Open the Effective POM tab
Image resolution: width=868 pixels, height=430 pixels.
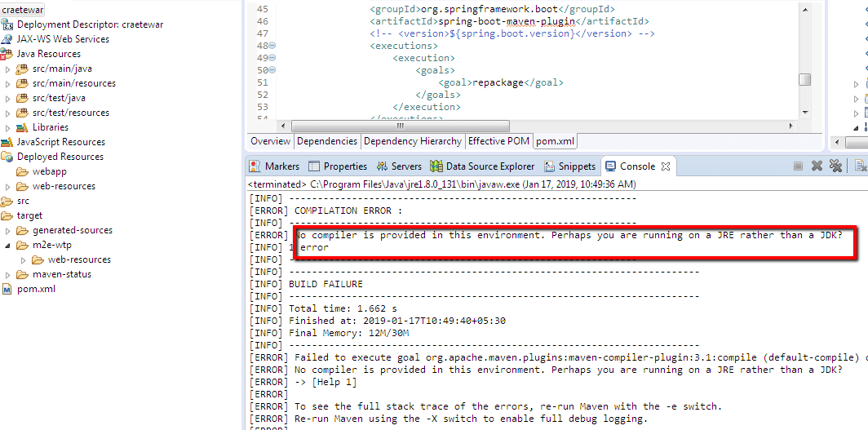click(x=498, y=141)
